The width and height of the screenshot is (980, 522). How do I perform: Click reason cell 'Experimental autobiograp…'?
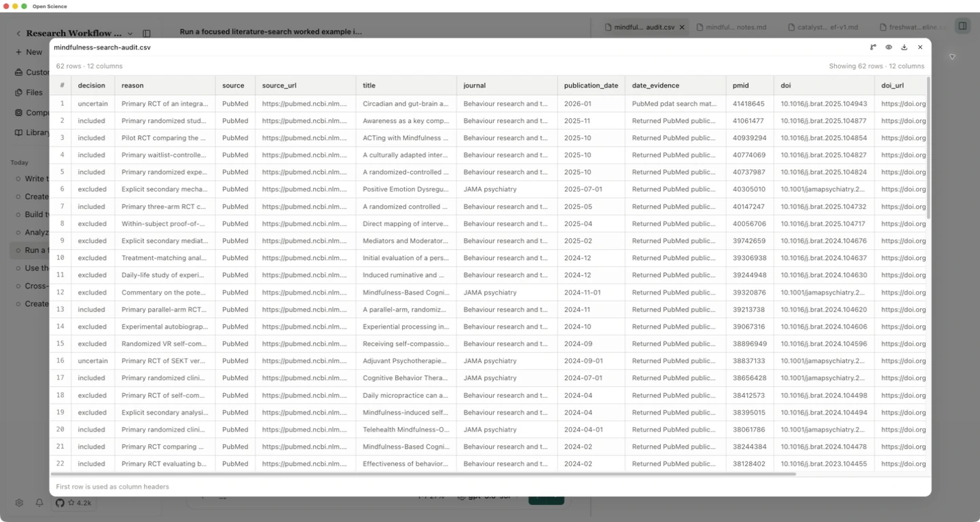click(164, 327)
